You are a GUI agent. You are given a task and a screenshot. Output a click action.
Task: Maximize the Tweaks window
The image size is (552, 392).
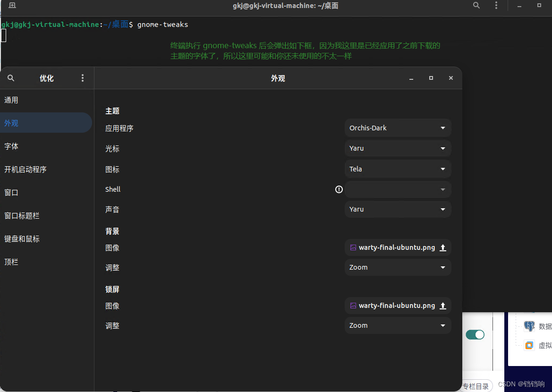(x=431, y=78)
